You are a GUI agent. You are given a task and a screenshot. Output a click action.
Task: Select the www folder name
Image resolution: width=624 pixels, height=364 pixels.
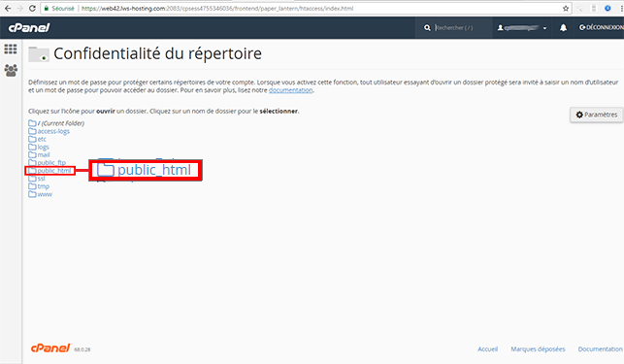click(x=45, y=195)
